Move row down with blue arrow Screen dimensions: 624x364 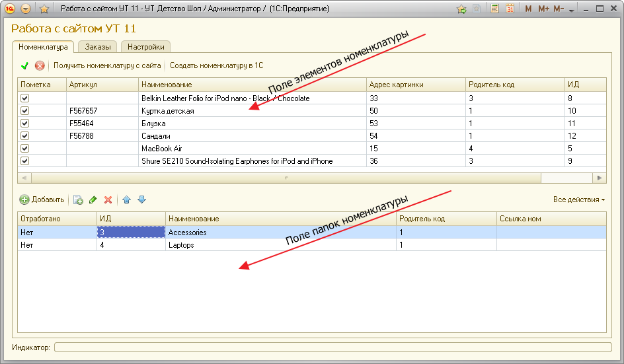click(x=141, y=200)
